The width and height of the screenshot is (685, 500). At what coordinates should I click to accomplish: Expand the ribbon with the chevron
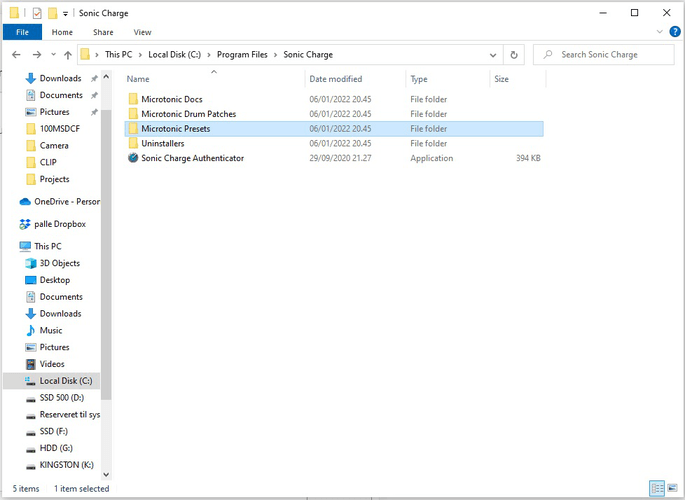coord(660,31)
